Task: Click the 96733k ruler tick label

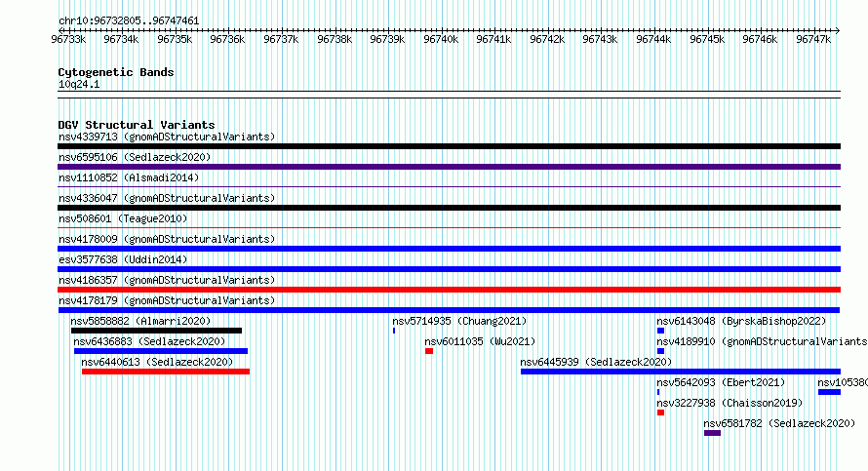Action: 68,39
